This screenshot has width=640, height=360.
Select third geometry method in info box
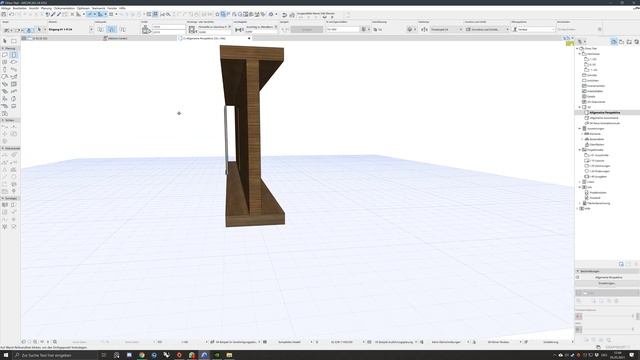point(122,29)
